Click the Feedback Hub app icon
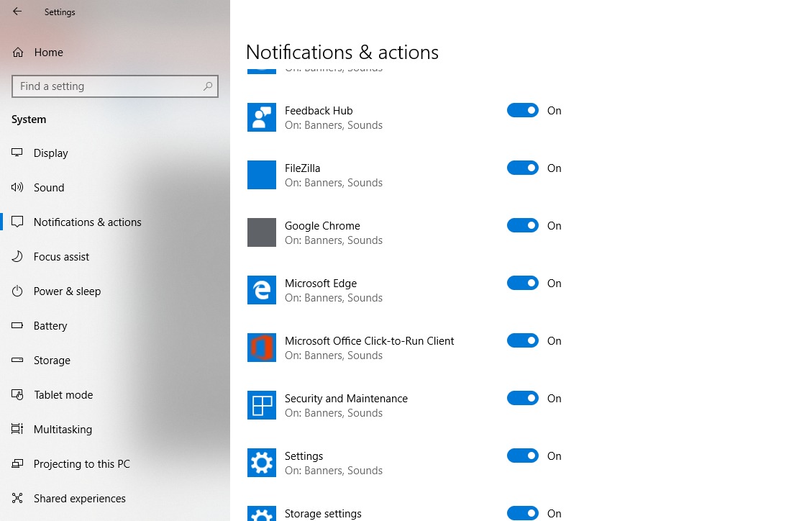812x521 pixels. point(262,117)
